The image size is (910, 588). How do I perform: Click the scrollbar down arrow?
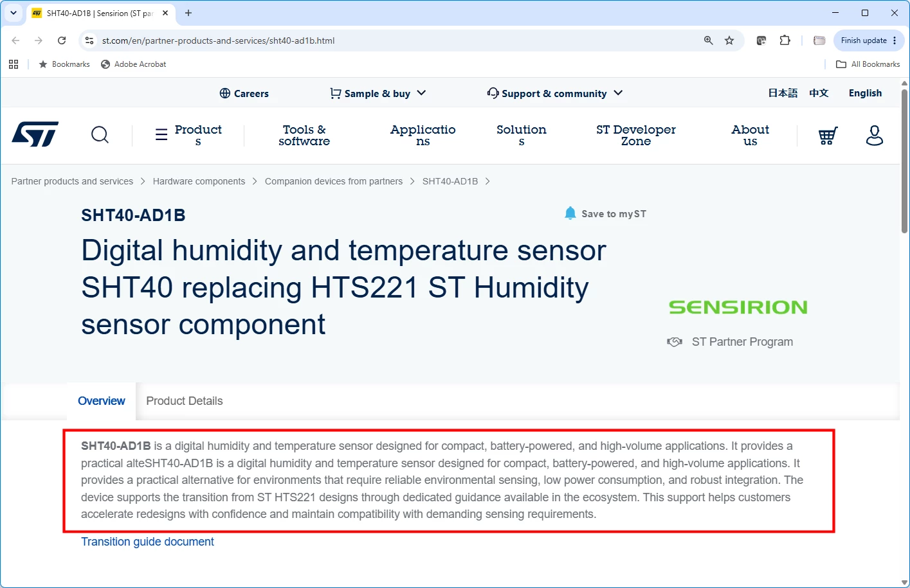point(904,582)
